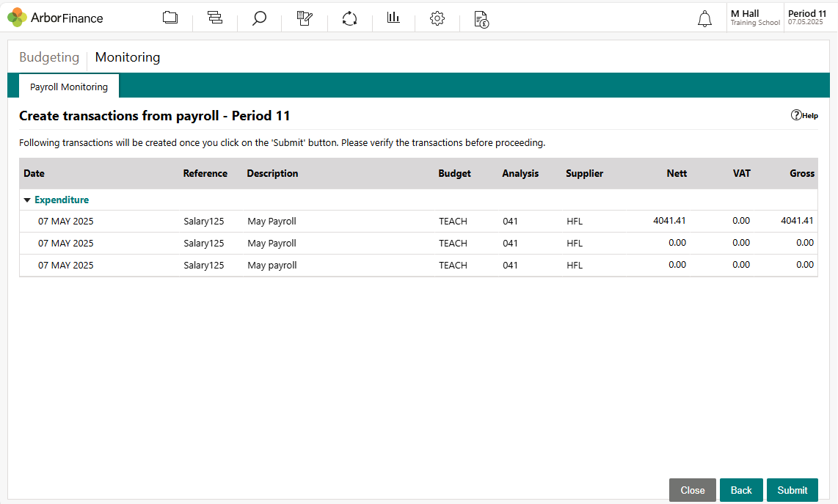Click the stacked blocks toolbar icon
The width and height of the screenshot is (838, 504).
click(x=215, y=18)
